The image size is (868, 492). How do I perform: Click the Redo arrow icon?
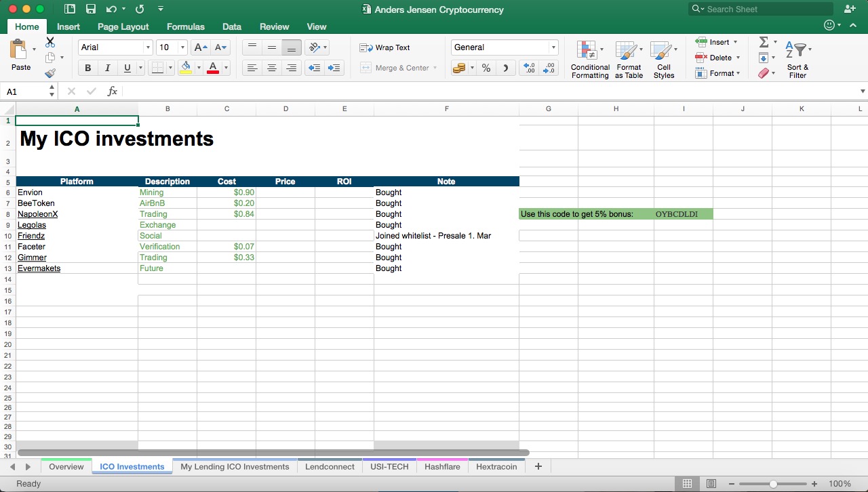(x=140, y=9)
